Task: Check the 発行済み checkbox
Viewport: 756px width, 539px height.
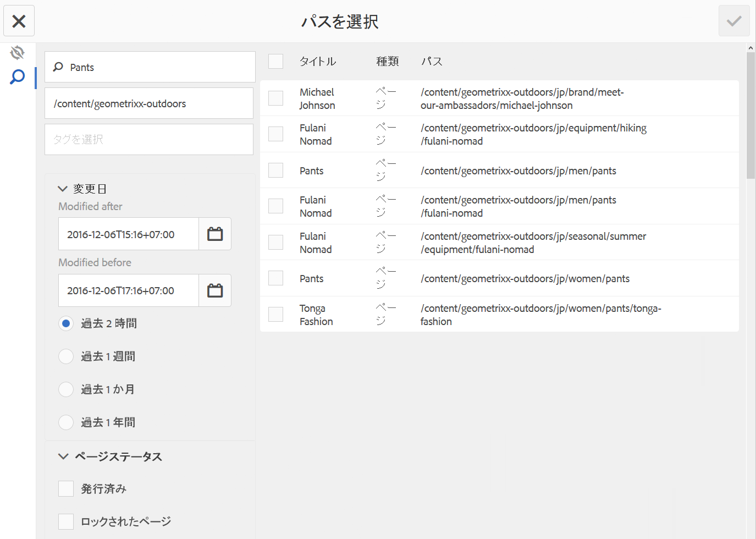Action: coord(66,488)
